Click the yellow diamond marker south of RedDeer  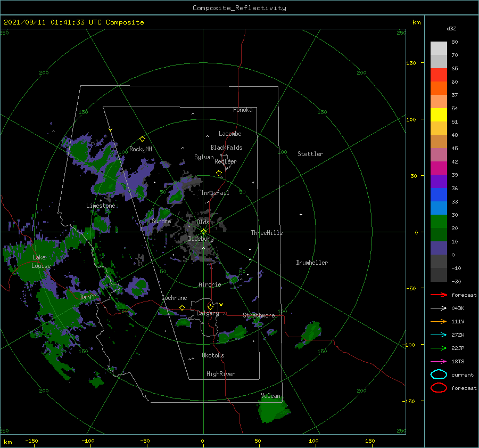[219, 173]
